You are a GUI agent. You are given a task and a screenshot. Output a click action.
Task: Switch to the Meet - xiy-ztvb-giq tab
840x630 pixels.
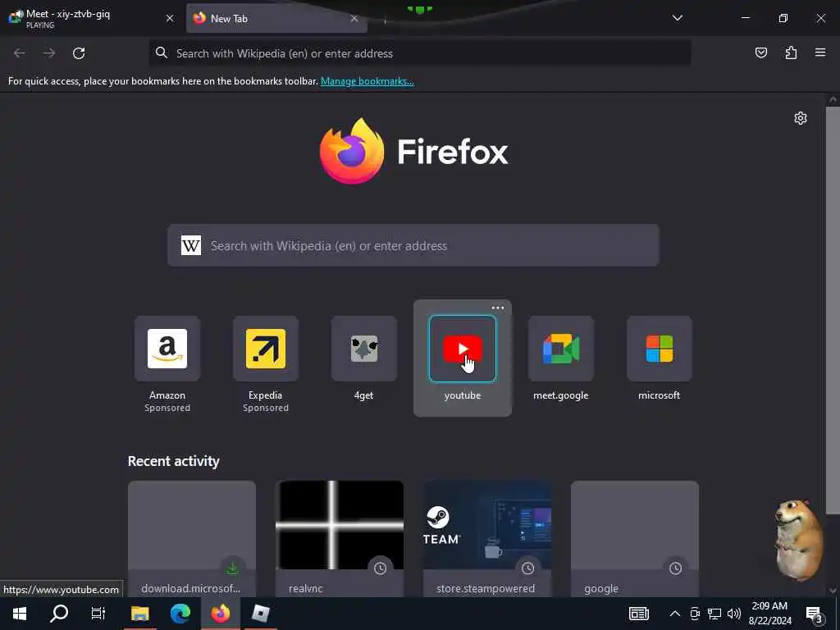point(92,18)
